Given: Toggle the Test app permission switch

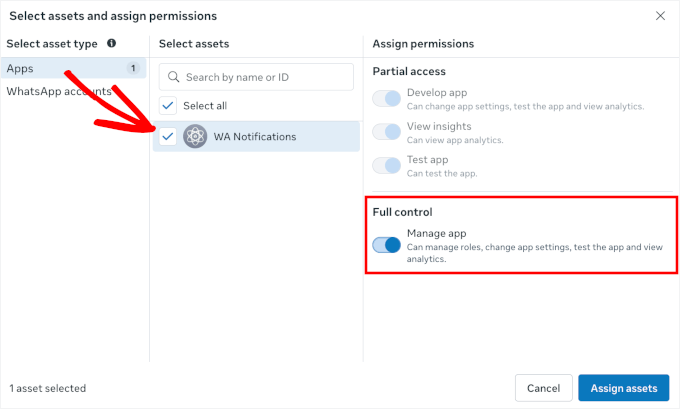Looking at the screenshot, I should point(387,166).
